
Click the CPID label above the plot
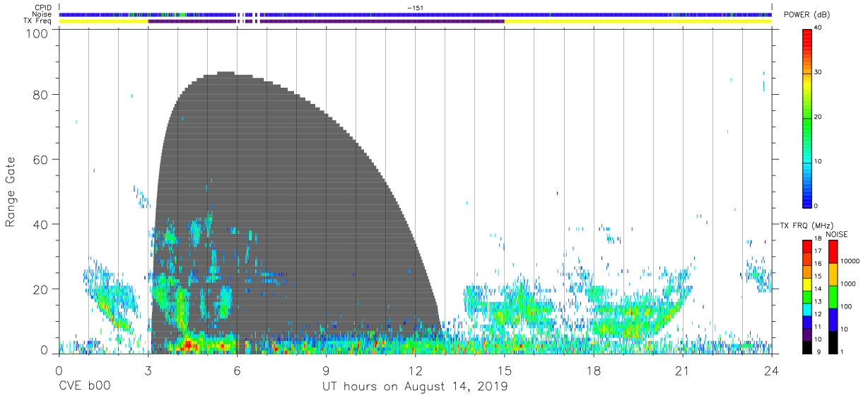point(42,8)
